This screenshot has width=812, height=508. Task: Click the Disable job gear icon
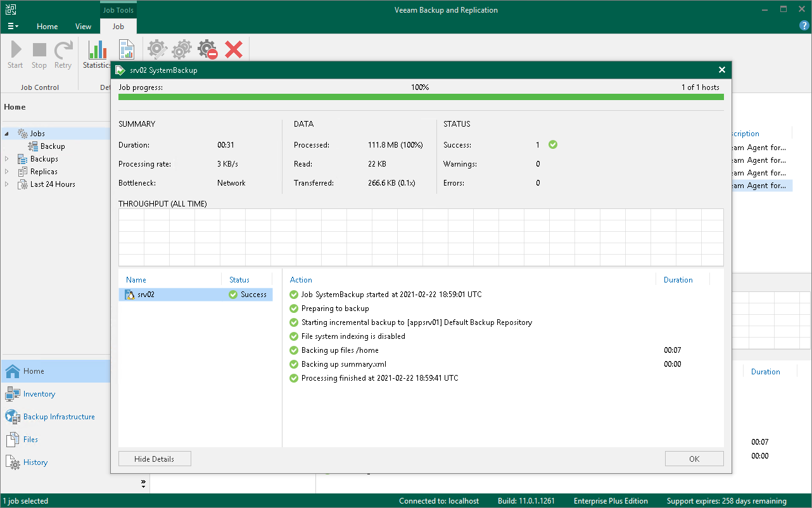point(207,49)
